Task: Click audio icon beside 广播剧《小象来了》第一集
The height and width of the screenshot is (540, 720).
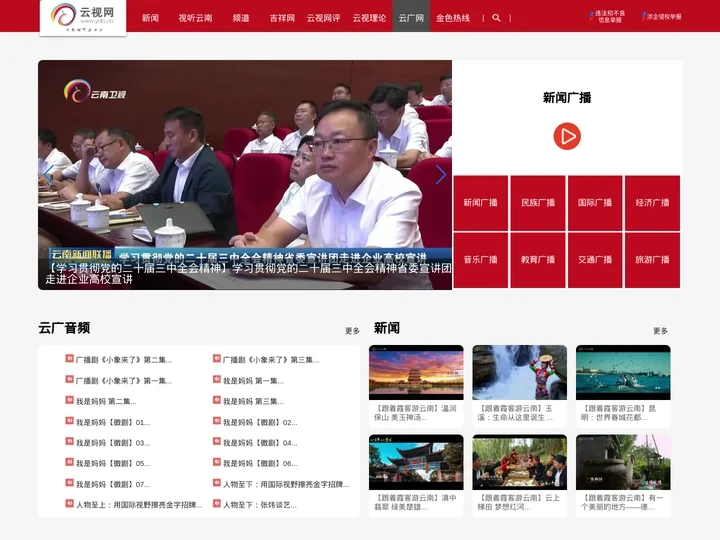Action: 69,379
